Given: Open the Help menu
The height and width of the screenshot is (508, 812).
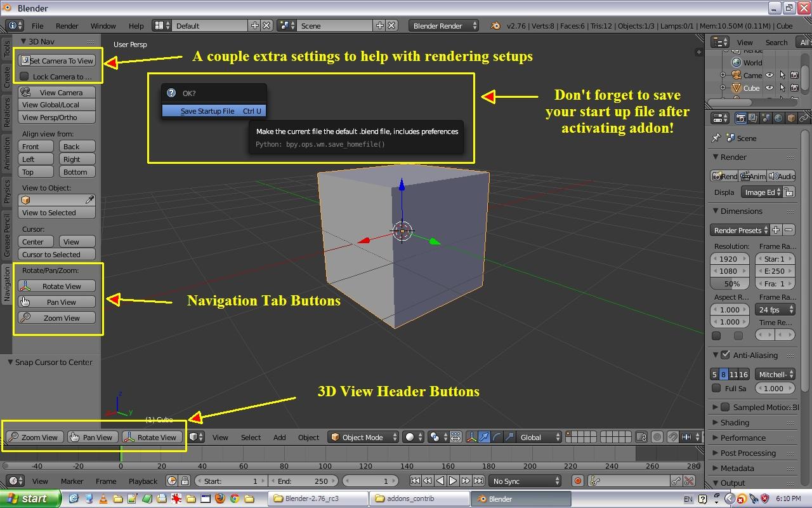Looking at the screenshot, I should (x=136, y=25).
